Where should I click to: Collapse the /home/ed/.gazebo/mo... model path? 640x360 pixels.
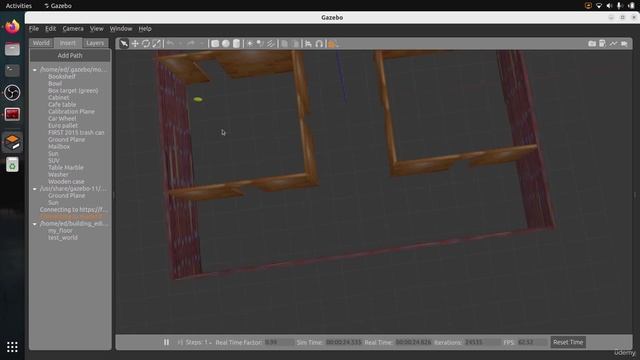coord(35,70)
